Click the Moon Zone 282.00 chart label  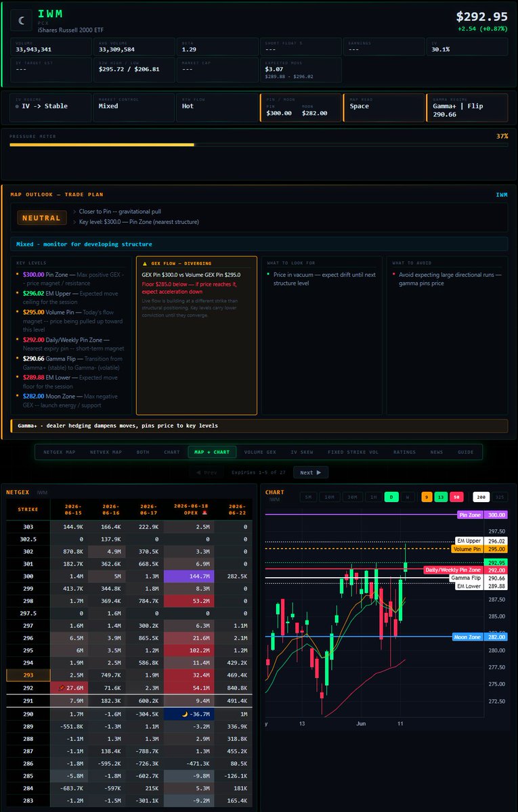479,637
